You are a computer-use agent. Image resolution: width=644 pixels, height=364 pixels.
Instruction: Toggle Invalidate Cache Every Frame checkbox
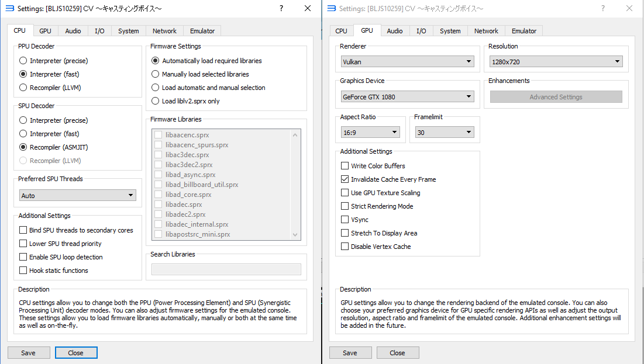(x=345, y=179)
